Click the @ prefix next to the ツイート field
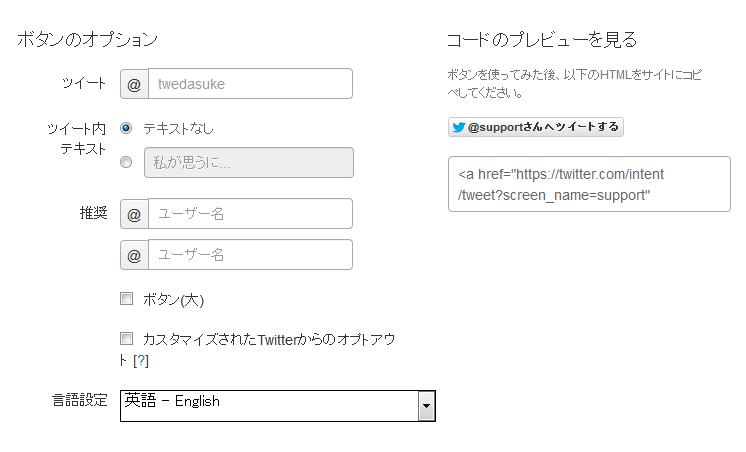 coord(134,84)
